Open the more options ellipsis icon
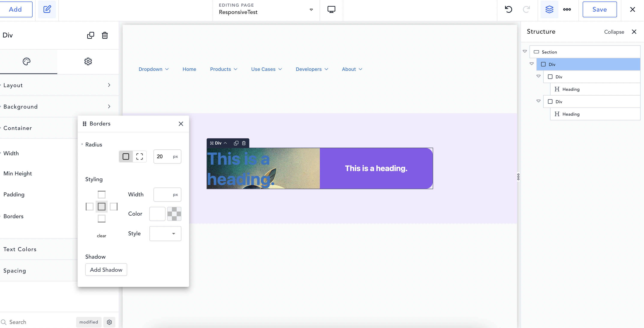This screenshot has width=644, height=328. coord(567,9)
